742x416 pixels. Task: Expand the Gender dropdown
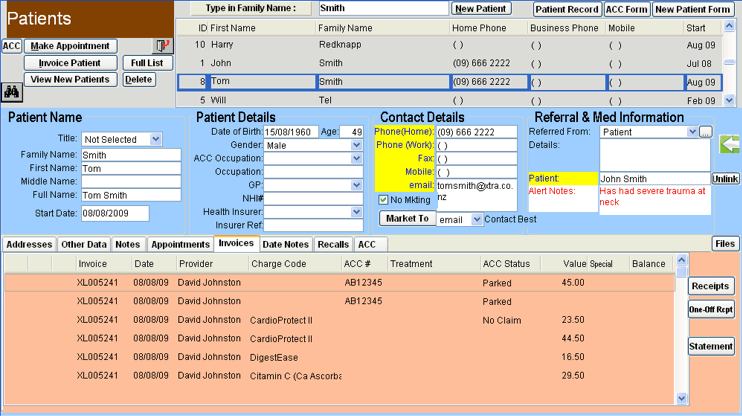pyautogui.click(x=356, y=146)
